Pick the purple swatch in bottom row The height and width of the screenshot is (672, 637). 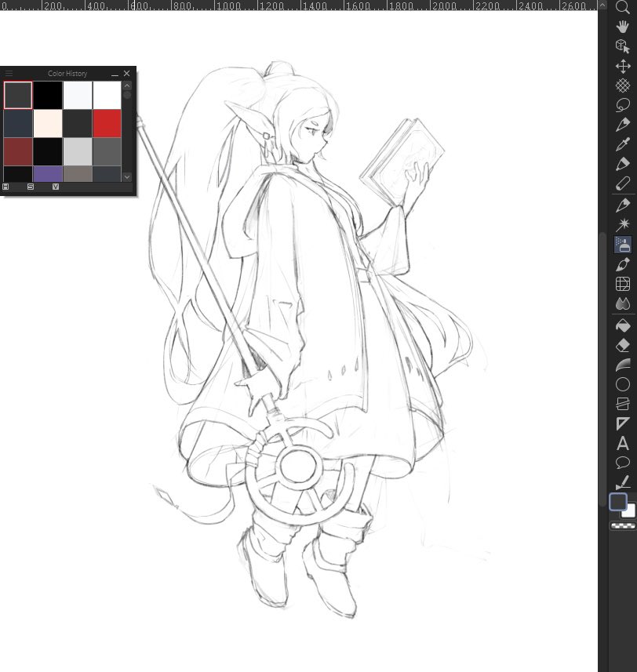(48, 174)
